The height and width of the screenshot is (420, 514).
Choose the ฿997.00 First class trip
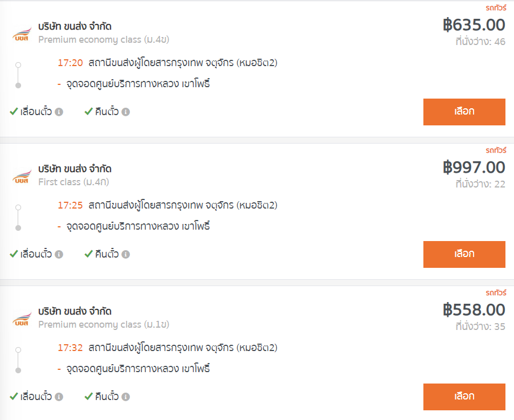tap(464, 254)
